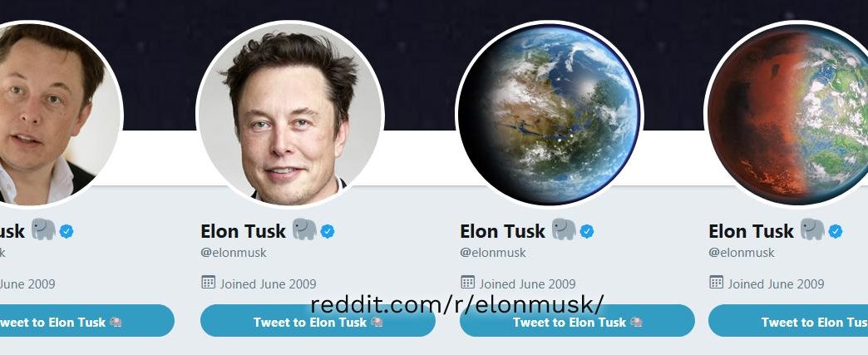
Task: Open the leftmost cropped profile photo
Action: click(58, 114)
